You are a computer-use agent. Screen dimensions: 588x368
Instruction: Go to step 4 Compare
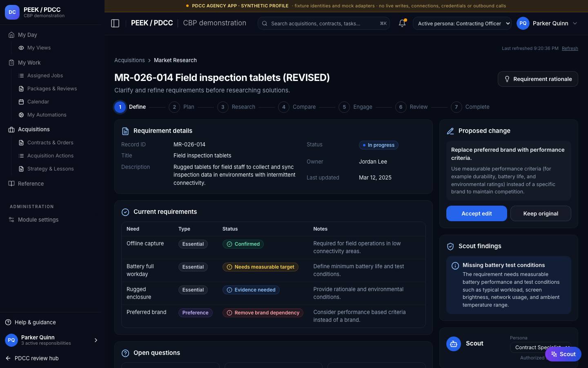tap(297, 107)
